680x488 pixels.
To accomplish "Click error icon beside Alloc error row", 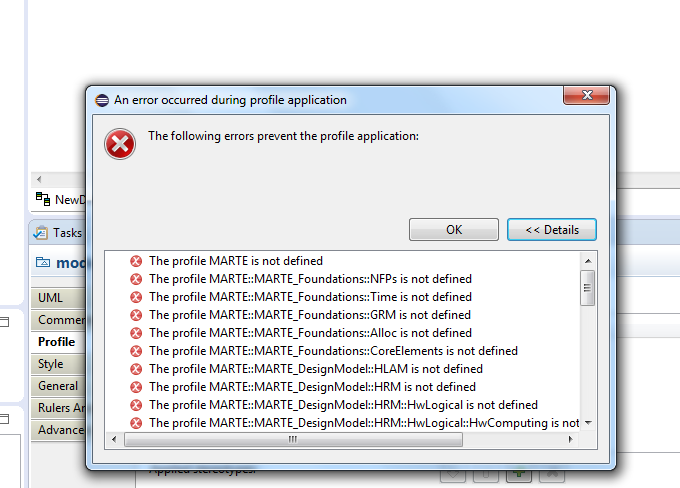I will coord(136,333).
